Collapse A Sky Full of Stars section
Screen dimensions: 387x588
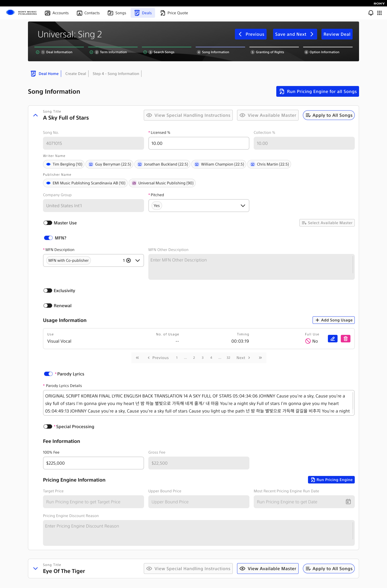tap(35, 115)
